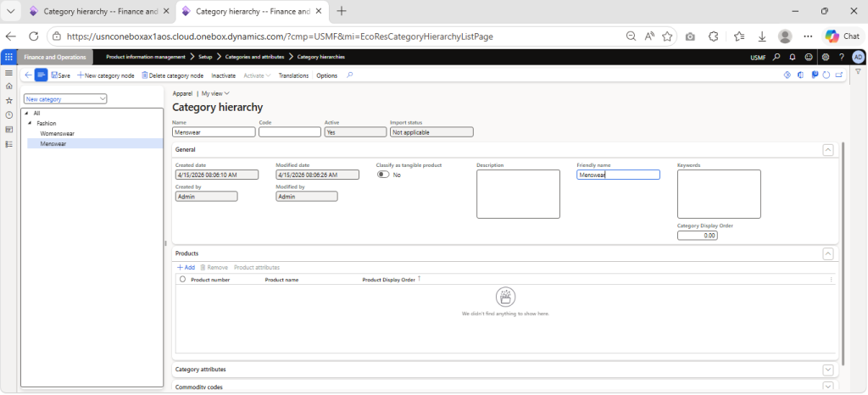Click the Home icon in left sidebar

(x=8, y=86)
